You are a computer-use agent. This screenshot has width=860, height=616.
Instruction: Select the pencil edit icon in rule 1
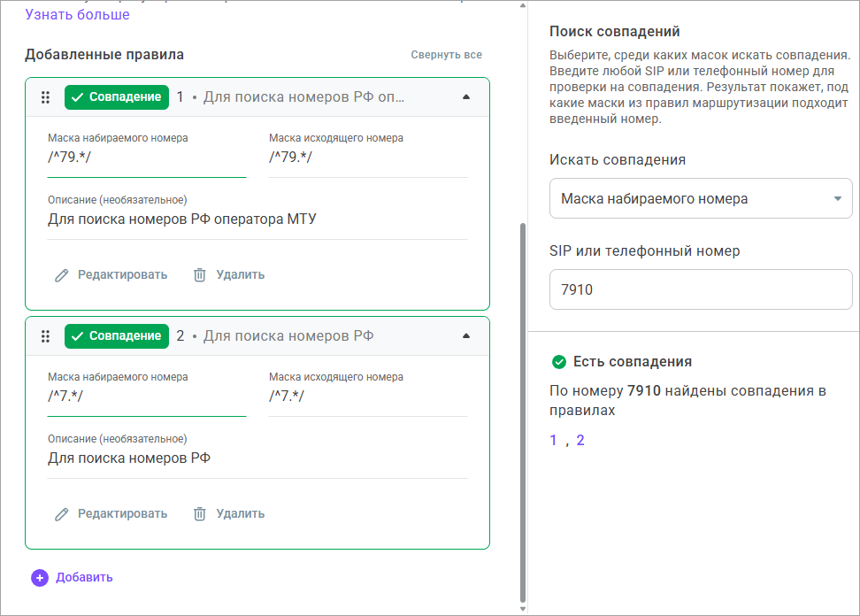coord(60,274)
